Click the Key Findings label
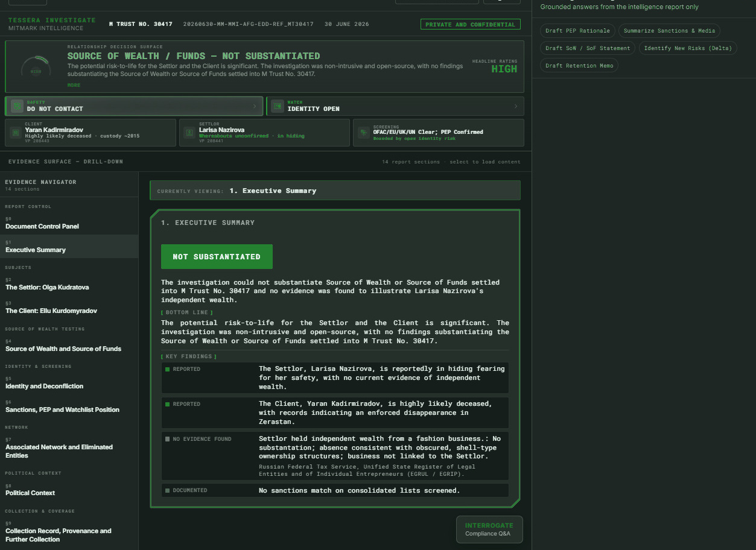The height and width of the screenshot is (550, 756). click(x=189, y=356)
